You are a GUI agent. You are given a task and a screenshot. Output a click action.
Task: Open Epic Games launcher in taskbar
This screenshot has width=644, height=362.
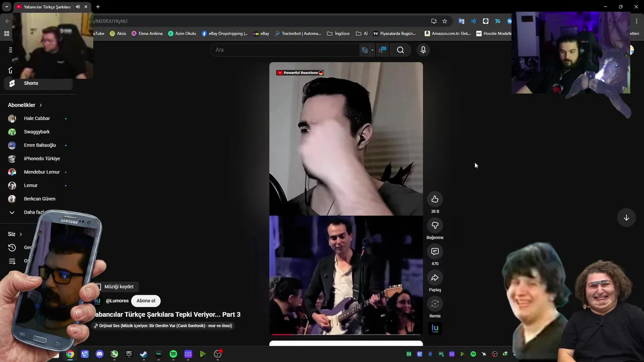click(129, 354)
